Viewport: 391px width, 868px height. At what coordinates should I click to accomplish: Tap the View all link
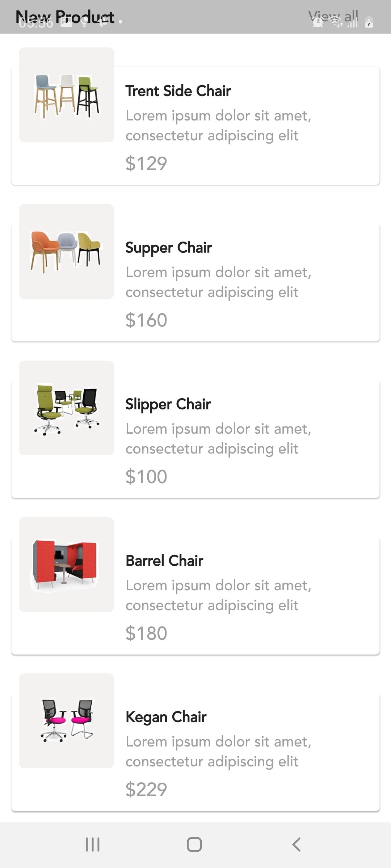click(333, 17)
